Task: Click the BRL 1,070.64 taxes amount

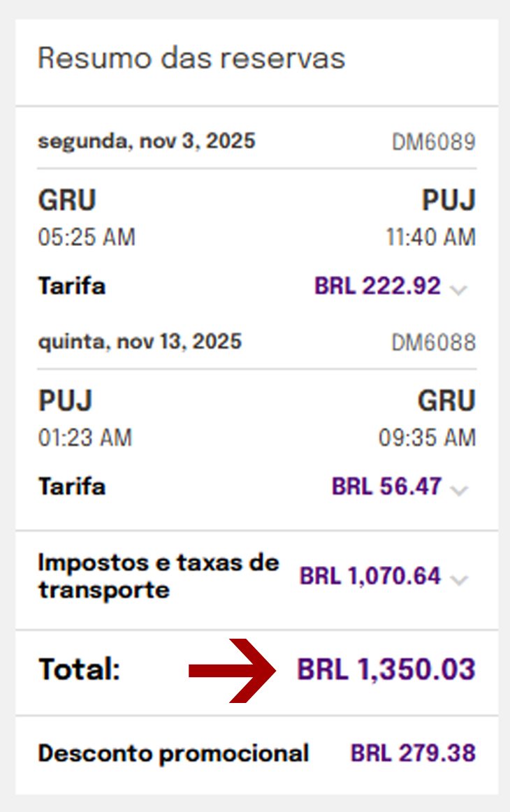Action: tap(370, 576)
